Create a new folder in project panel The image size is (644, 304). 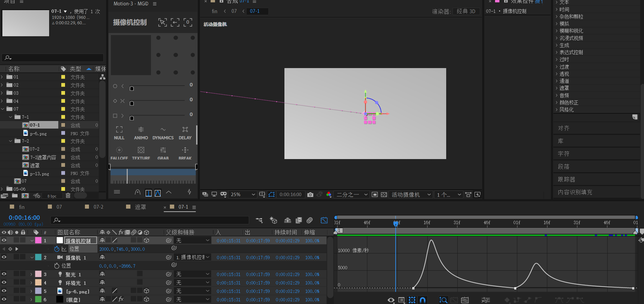tap(15, 195)
